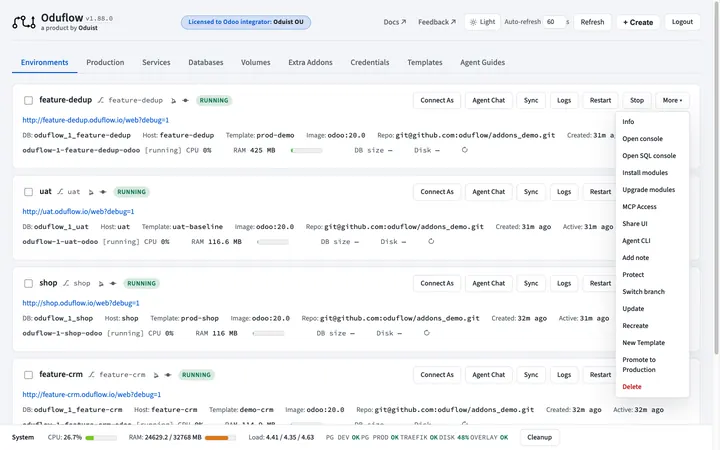Click the refresh stats icon for feature-dedup
The height and width of the screenshot is (450, 720).
point(465,150)
